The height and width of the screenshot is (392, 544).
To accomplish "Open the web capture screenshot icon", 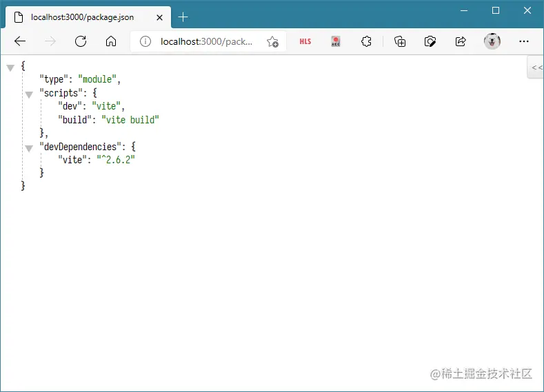I will pos(430,41).
